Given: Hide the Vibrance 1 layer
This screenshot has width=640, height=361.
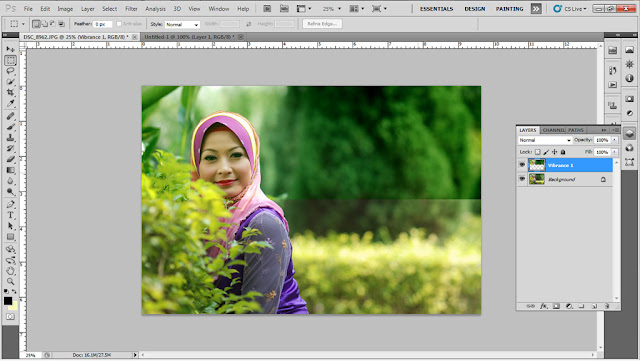Looking at the screenshot, I should click(522, 165).
